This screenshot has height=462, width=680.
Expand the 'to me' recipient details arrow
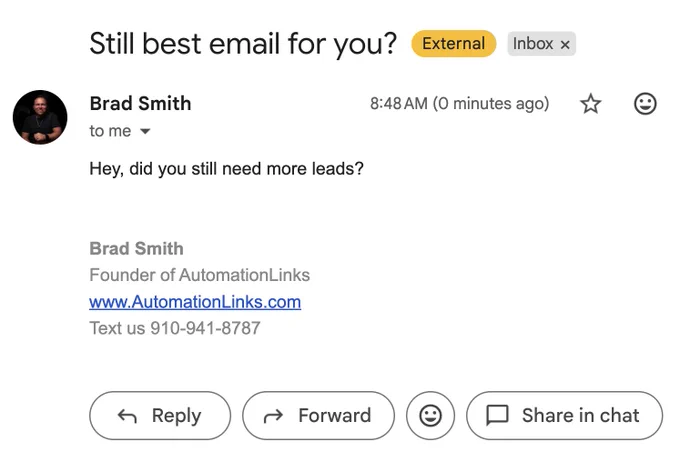point(145,131)
